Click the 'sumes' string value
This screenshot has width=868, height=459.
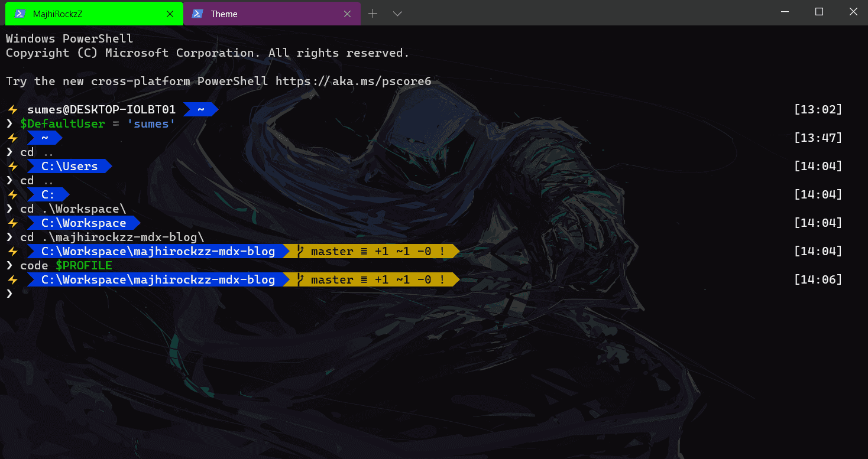tap(151, 124)
